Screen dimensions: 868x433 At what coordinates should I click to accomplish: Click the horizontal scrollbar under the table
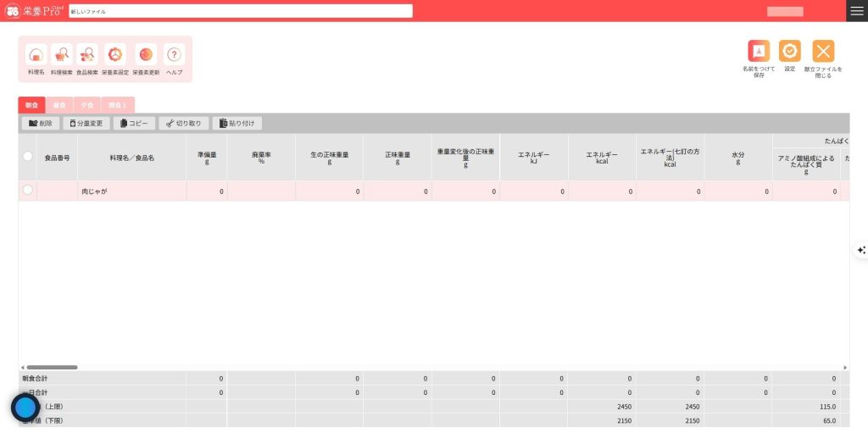click(x=52, y=367)
